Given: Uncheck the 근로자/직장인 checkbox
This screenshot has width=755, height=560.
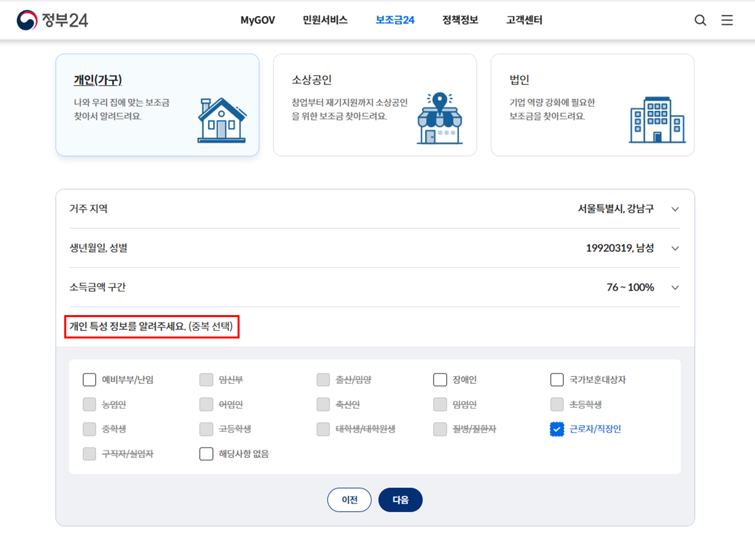Looking at the screenshot, I should click(556, 429).
